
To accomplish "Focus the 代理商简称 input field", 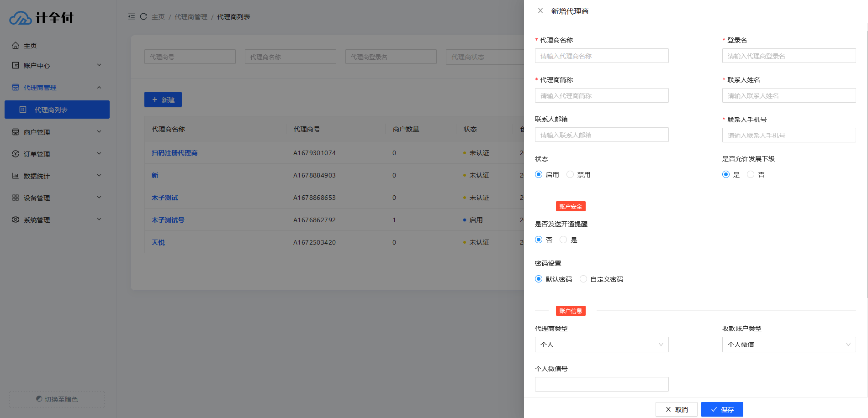I will pyautogui.click(x=602, y=95).
